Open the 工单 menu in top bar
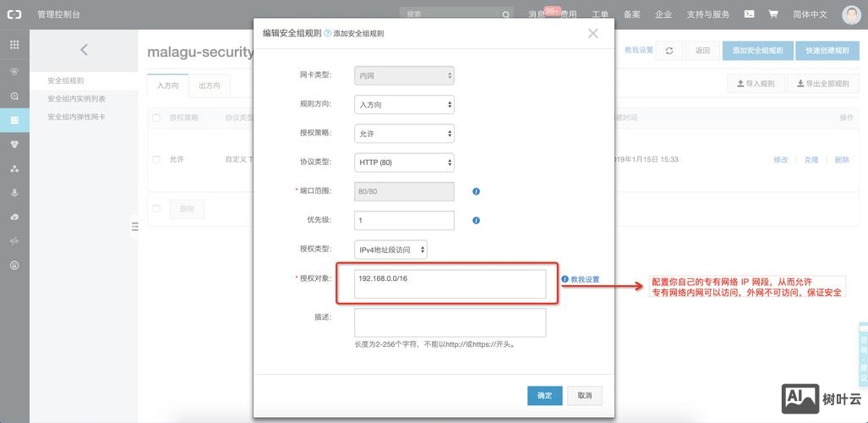The image size is (868, 423). tap(600, 15)
